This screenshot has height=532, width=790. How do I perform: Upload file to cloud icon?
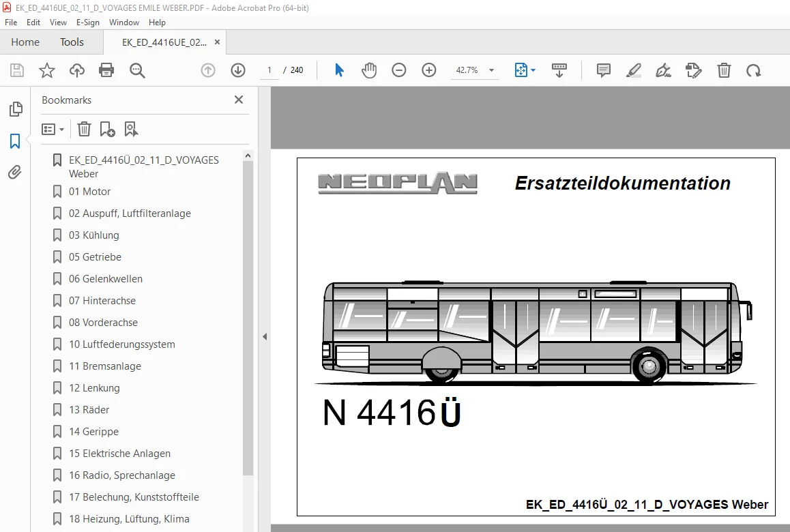pos(76,70)
